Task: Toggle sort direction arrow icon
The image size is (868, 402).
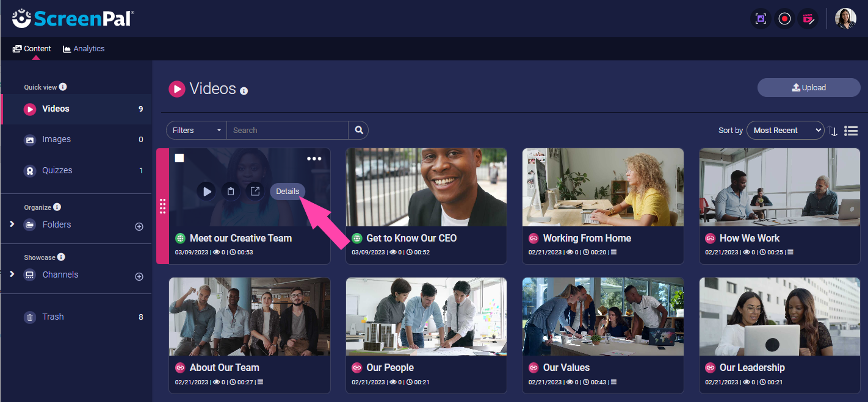Action: (x=833, y=131)
